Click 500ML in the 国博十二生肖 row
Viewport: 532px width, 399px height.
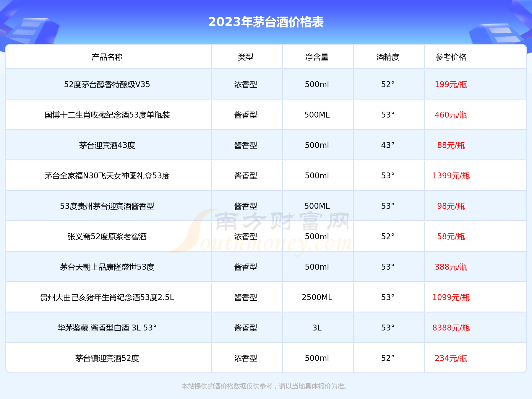click(317, 115)
